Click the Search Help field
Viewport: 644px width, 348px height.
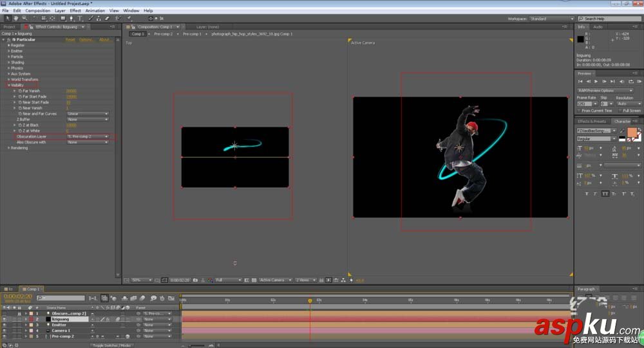coord(609,19)
